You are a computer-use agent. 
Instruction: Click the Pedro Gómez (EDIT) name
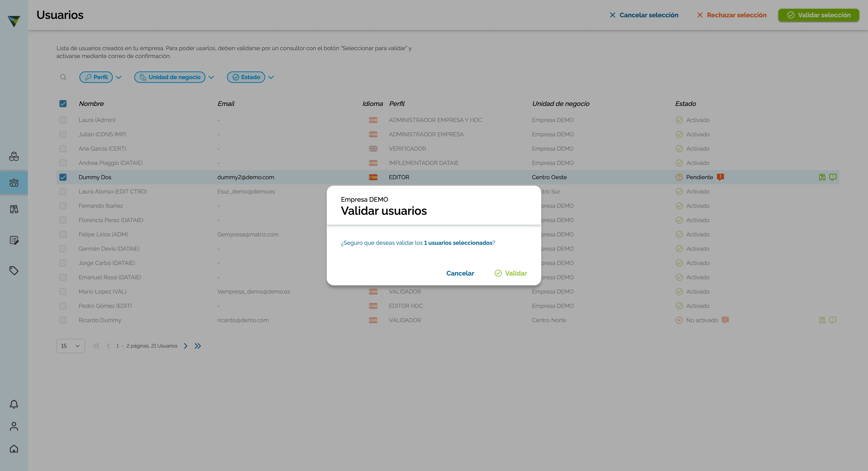[105, 306]
